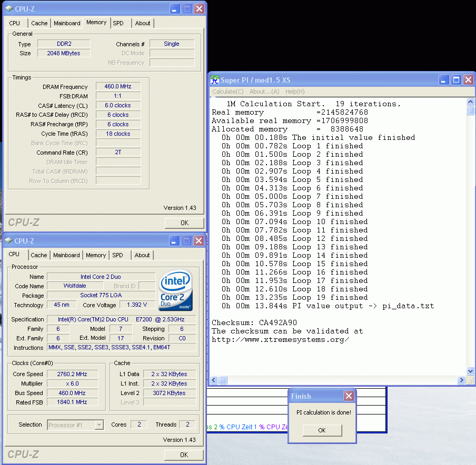Maximize the Super PI window
The image size is (476, 465).
pos(456,80)
